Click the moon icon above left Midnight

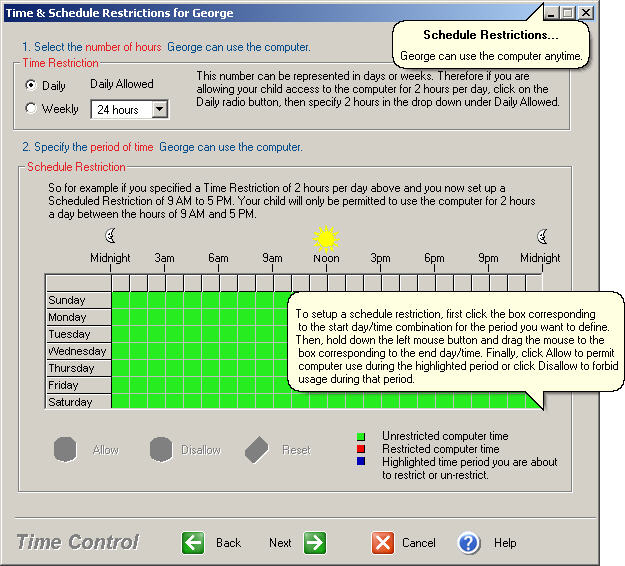(110, 236)
